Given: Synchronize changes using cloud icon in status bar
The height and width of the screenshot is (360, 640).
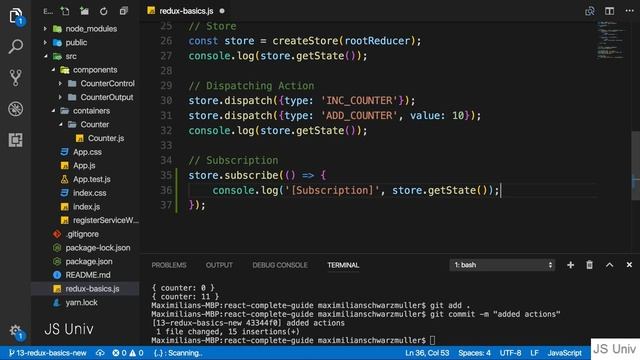Looking at the screenshot, I should point(100,353).
